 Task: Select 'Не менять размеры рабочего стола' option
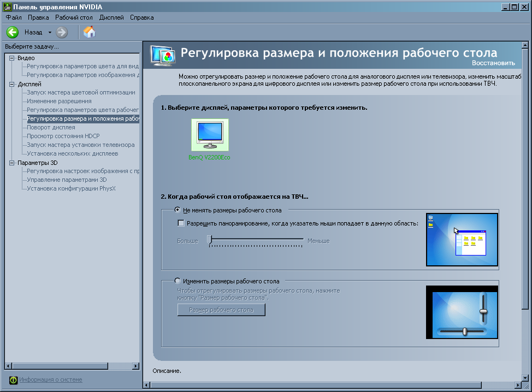click(x=178, y=210)
